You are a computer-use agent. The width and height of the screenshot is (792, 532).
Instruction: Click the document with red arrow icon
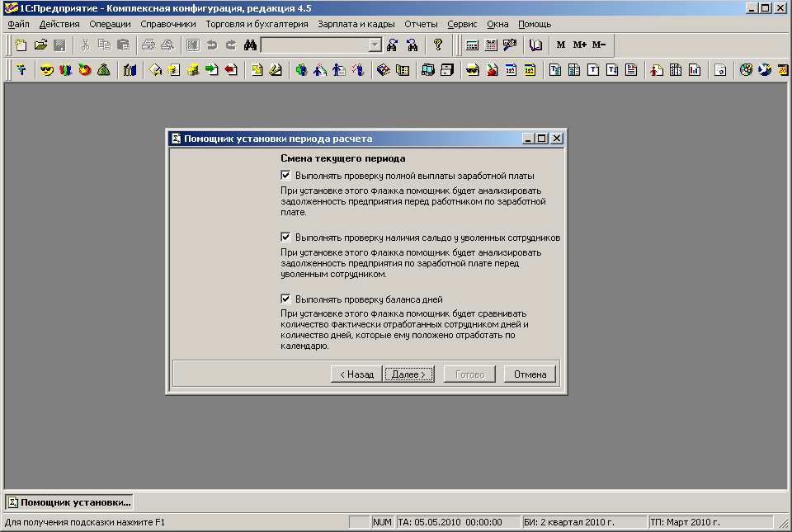pyautogui.click(x=231, y=69)
